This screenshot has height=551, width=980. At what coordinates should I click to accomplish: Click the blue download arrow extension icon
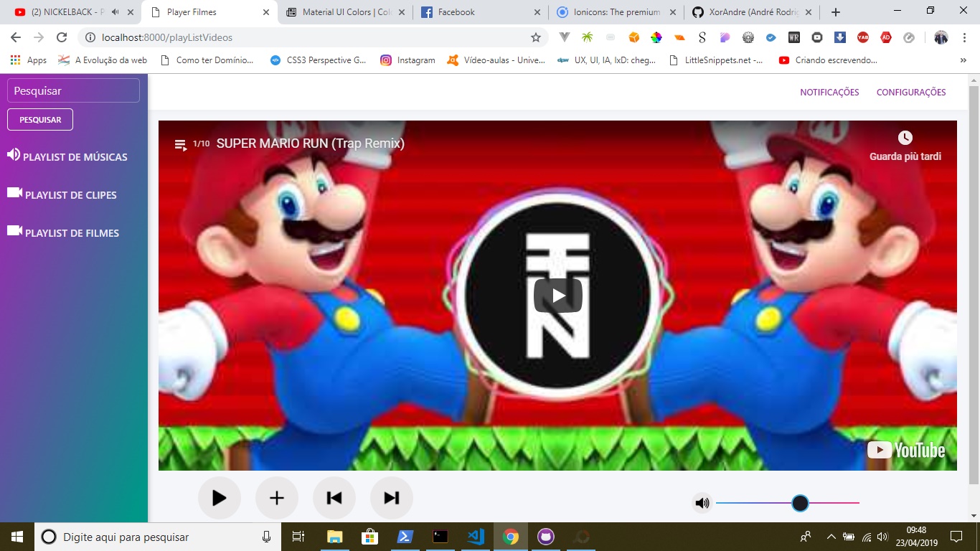pos(840,37)
